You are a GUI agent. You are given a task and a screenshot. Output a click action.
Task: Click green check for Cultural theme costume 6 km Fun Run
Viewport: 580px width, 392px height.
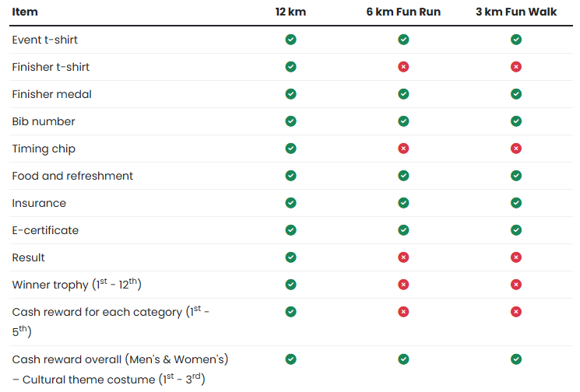click(403, 359)
